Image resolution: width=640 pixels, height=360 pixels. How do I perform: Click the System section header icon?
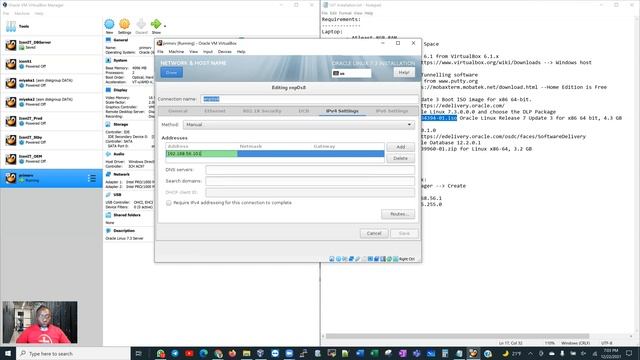point(108,60)
